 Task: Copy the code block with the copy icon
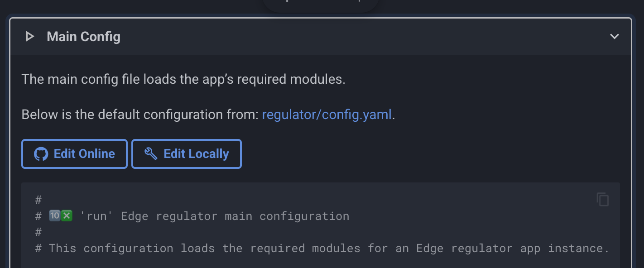tap(602, 199)
